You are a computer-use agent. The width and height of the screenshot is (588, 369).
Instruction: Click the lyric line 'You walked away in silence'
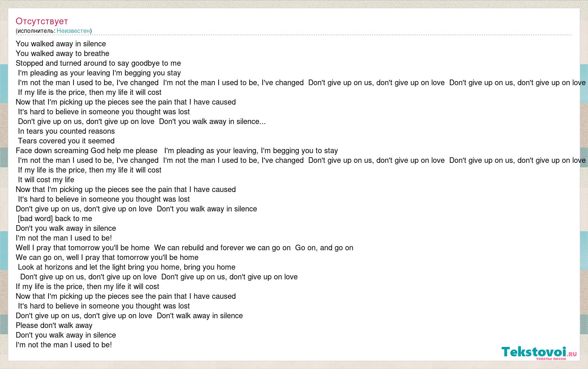(61, 44)
